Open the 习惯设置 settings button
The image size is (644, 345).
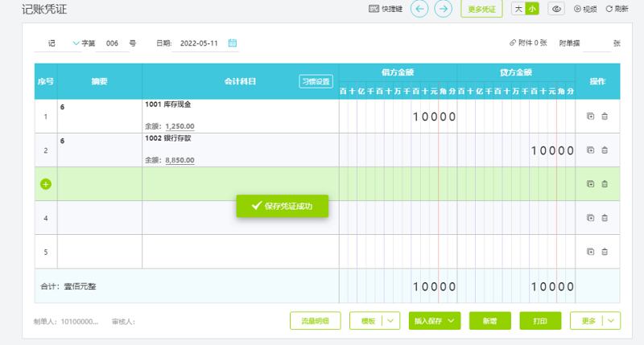coord(316,81)
